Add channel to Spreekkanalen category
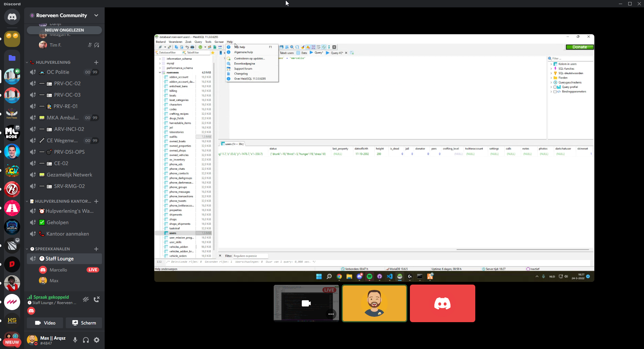 (96, 249)
